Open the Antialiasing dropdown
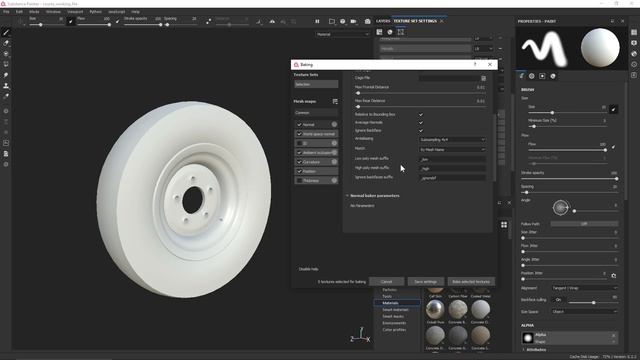 tap(452, 140)
